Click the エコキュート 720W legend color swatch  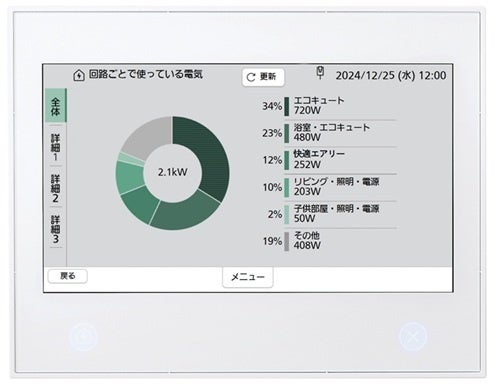coord(286,106)
